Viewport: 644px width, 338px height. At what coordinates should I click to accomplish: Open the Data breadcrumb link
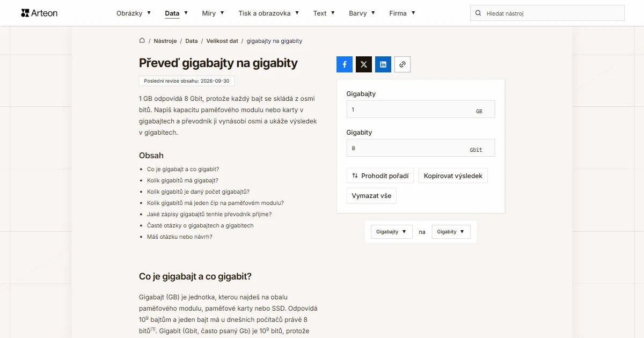coord(192,41)
